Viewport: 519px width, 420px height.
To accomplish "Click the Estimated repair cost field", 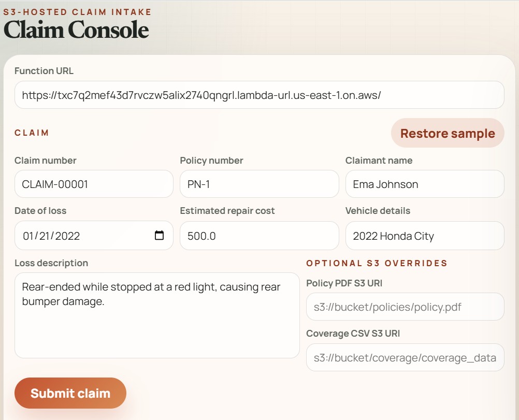I will click(259, 236).
